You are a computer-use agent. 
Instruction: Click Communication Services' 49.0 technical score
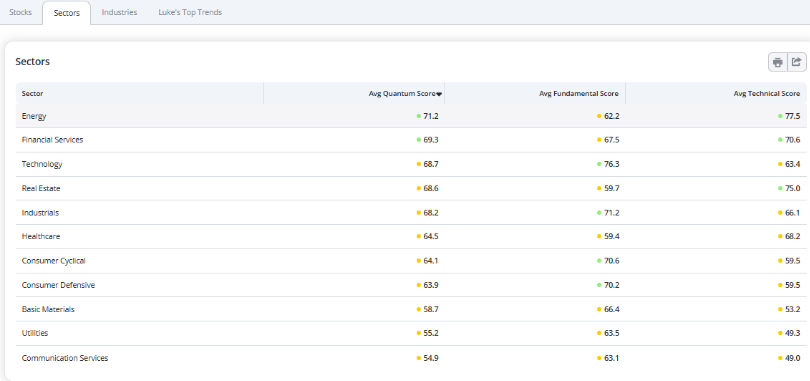point(792,358)
